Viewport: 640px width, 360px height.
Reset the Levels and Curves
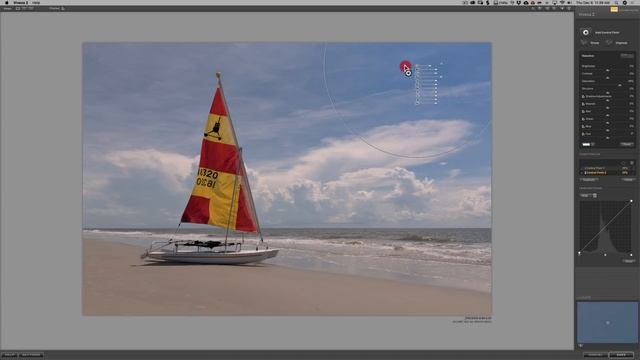coord(629,261)
